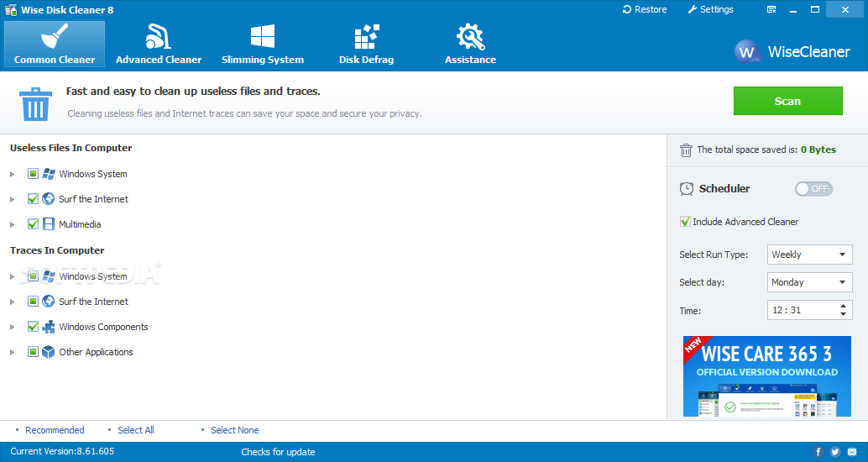Viewport: 868px width, 462px height.
Task: Expand Surf the Internet under Traces
Action: [13, 302]
